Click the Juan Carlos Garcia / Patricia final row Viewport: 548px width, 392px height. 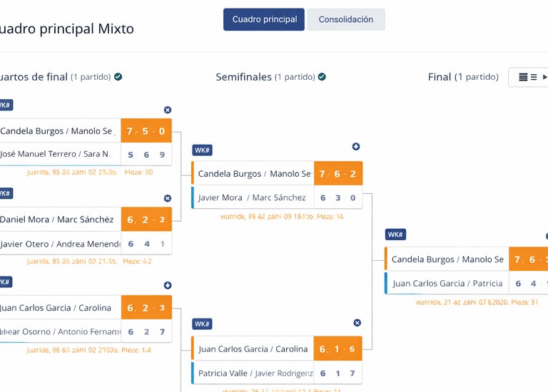click(447, 283)
